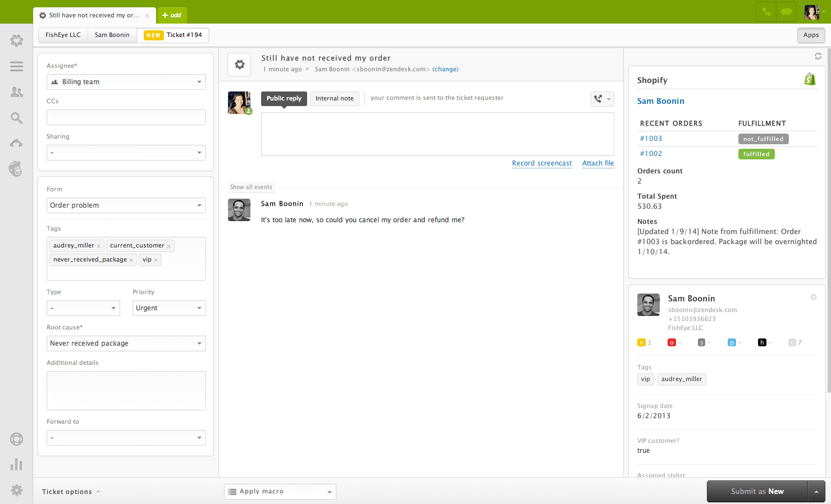Image resolution: width=831 pixels, height=504 pixels.
Task: Open the chat icon in the top bar
Action: click(786, 11)
